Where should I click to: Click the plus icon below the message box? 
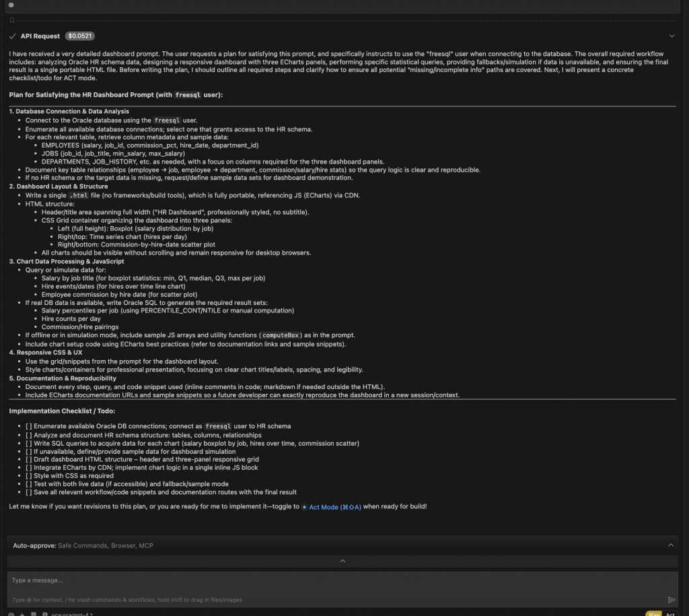click(22, 614)
